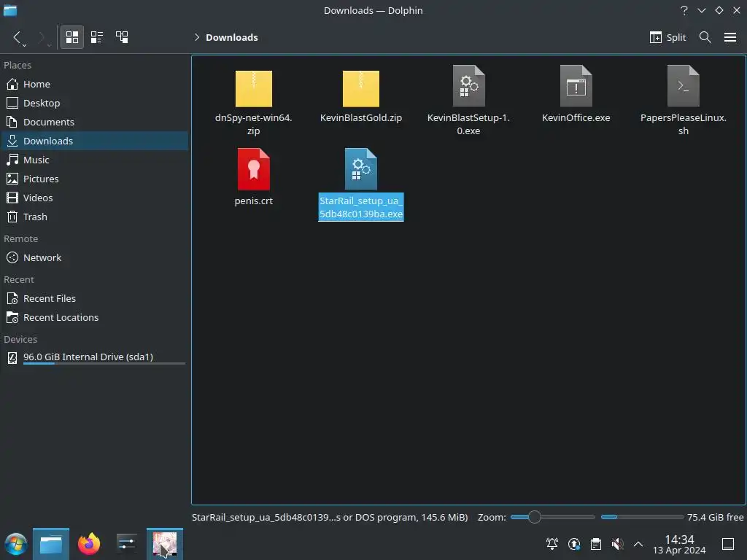
Task: Launch Firefox from the taskbar
Action: [89, 544]
